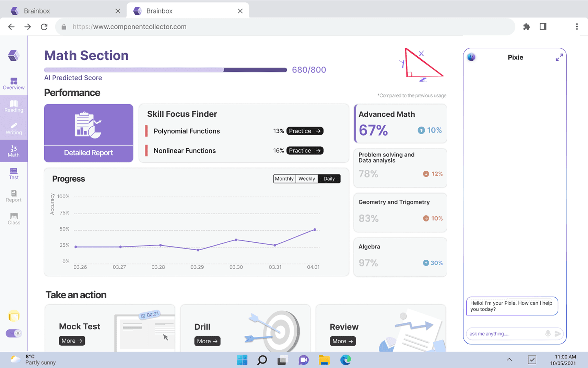Open the browser extensions puzzle icon

(526, 27)
